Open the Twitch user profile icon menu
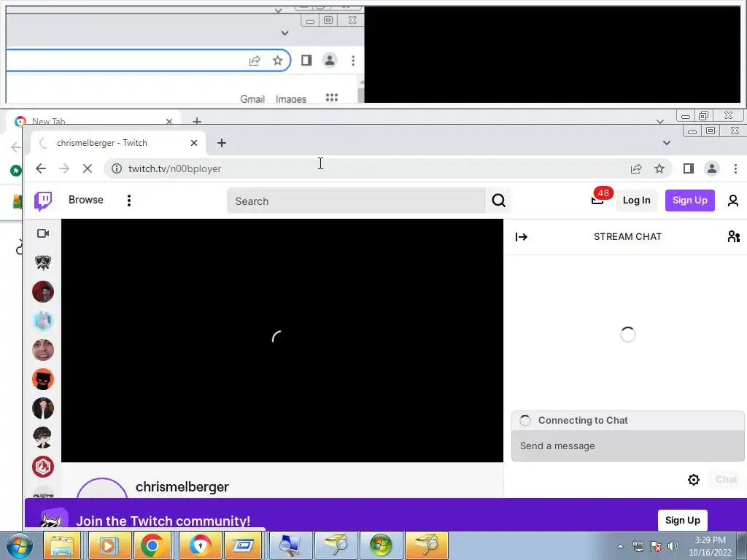 [x=732, y=201]
